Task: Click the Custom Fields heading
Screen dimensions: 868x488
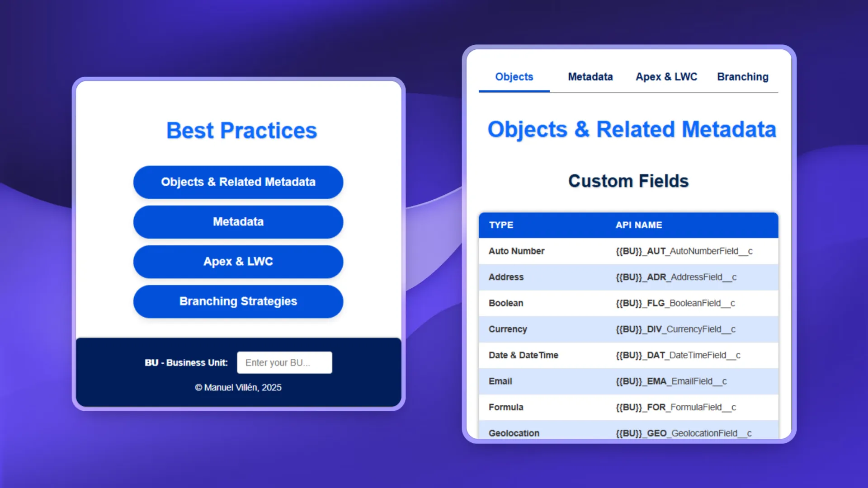Action: [628, 181]
